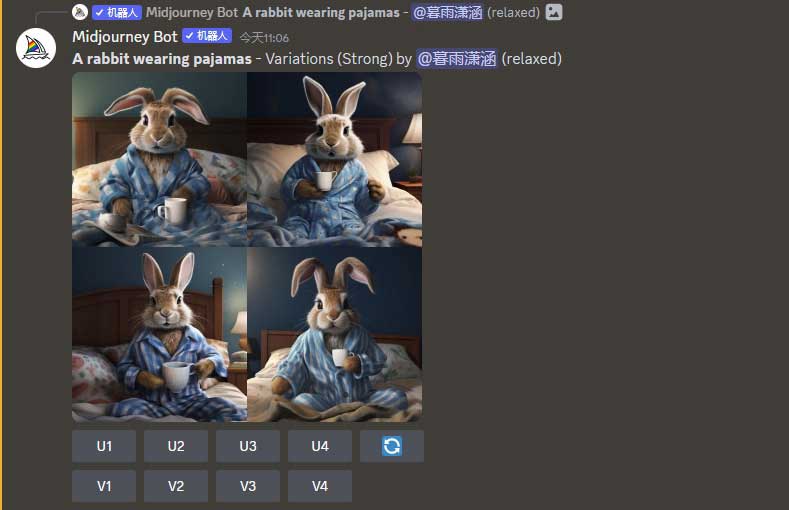The image size is (789, 510).
Task: Upscale the fourth image using U4
Action: click(x=320, y=446)
